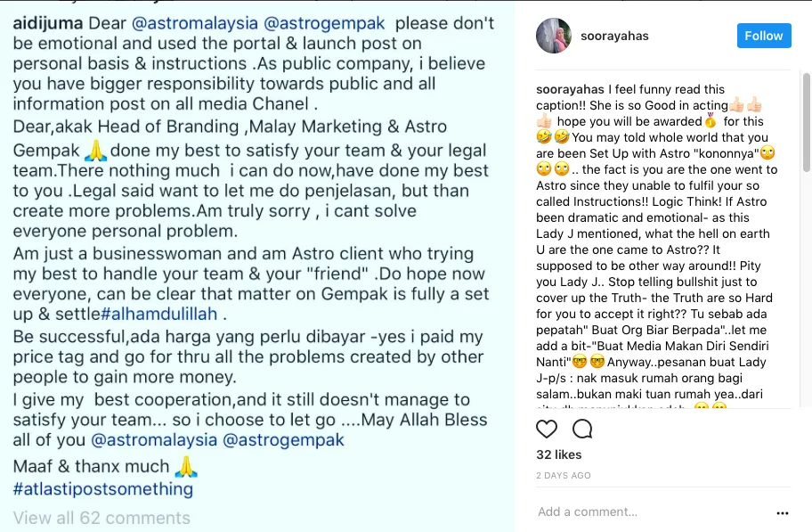Screen dimensions: 812x532
Task: Expand "View all 62 comments"
Action: point(101,518)
